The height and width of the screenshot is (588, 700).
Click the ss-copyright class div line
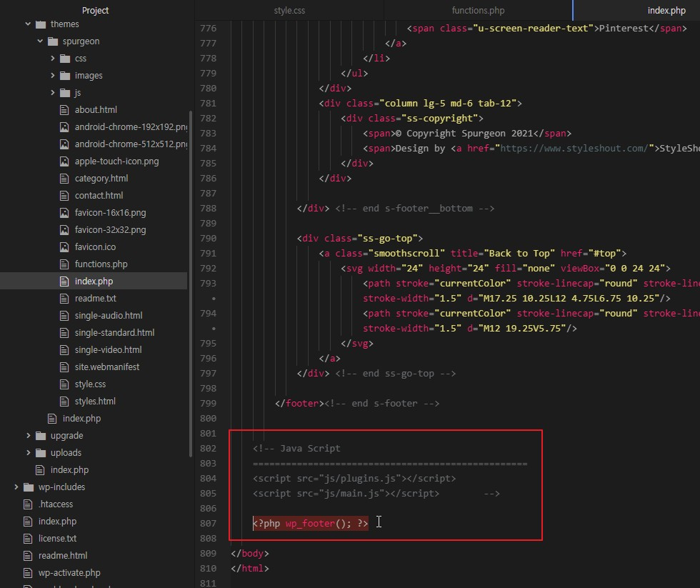tap(412, 119)
